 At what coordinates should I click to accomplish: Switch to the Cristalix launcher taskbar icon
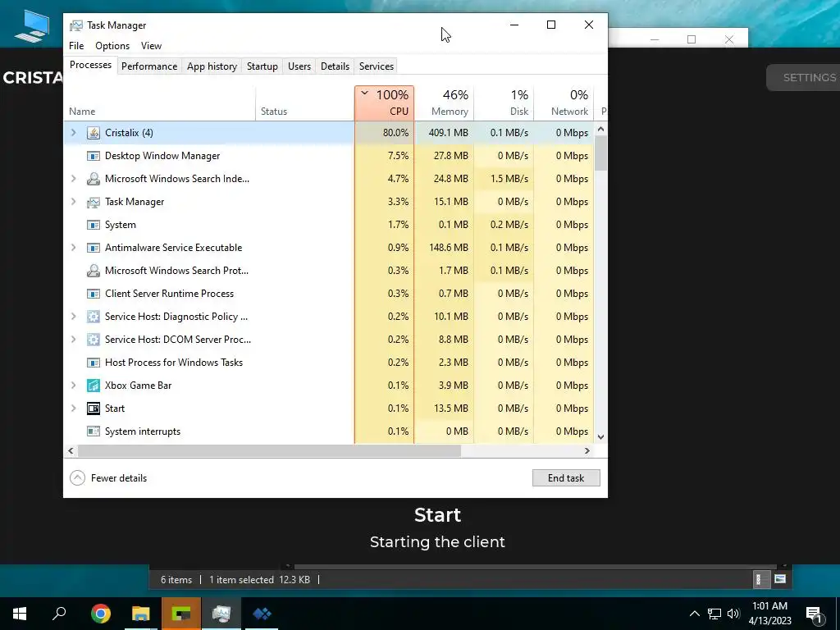181,614
